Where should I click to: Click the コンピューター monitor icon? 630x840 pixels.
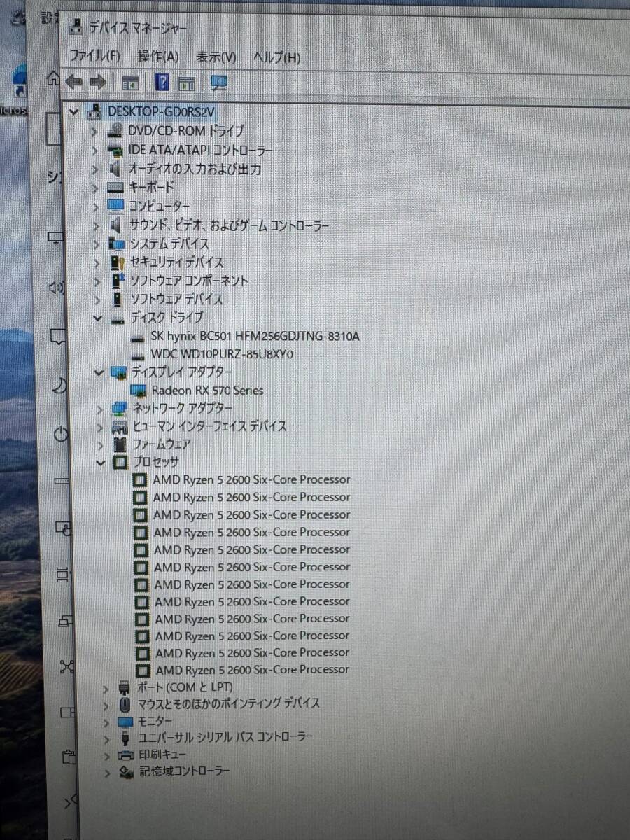[x=115, y=206]
